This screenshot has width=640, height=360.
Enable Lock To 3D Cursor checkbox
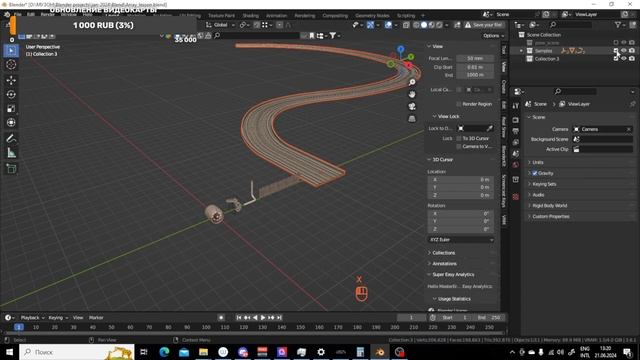click(459, 138)
